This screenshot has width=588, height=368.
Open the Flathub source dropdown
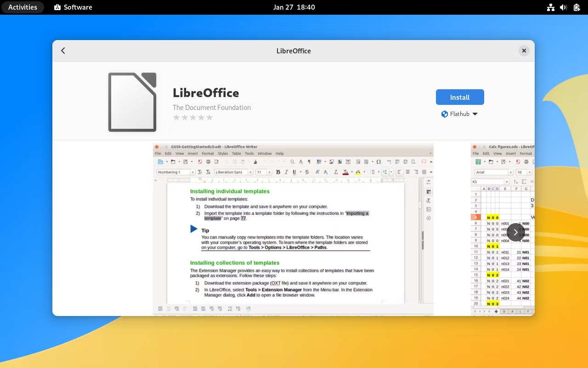pyautogui.click(x=460, y=114)
